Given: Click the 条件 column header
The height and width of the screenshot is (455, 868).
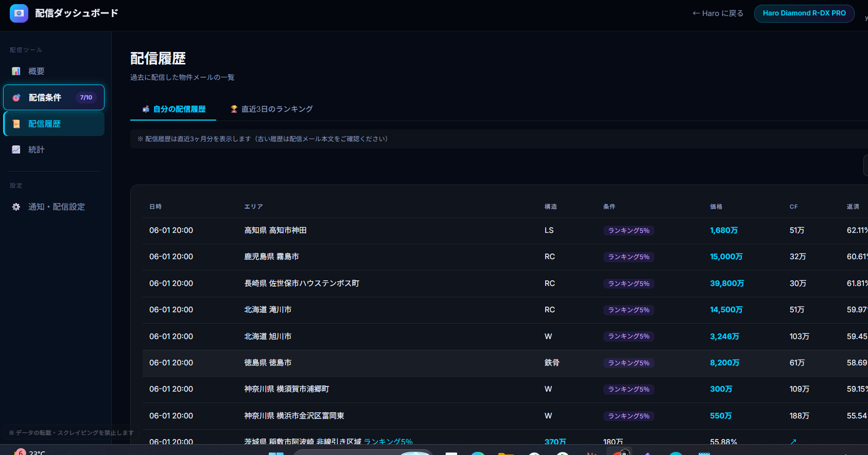Looking at the screenshot, I should (x=609, y=207).
